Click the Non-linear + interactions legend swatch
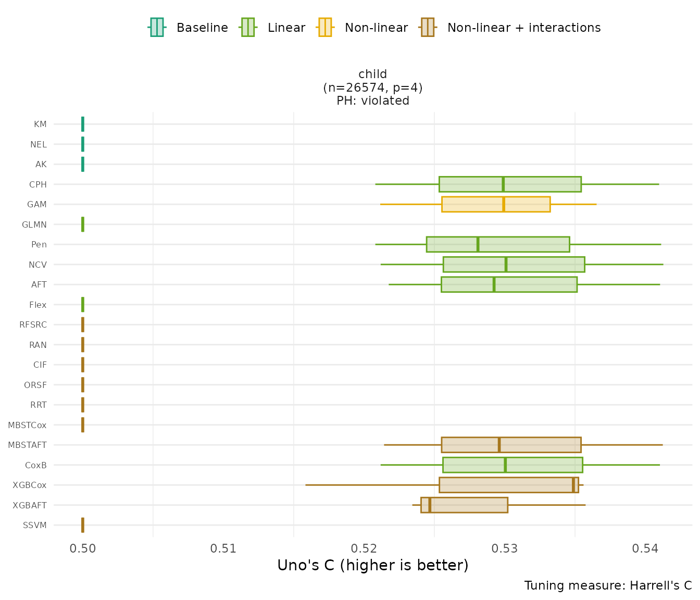700x600 pixels. point(428,28)
